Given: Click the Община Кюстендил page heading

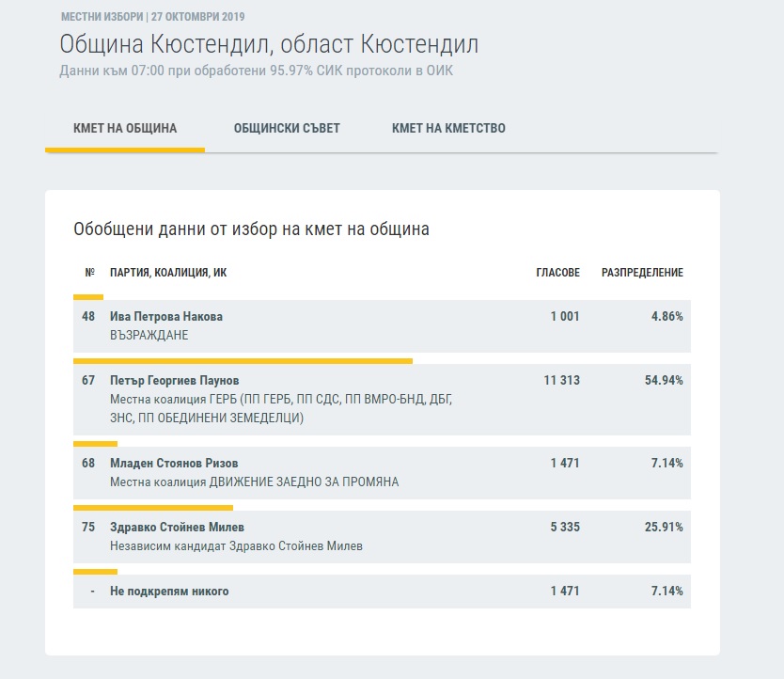Looking at the screenshot, I should (269, 44).
